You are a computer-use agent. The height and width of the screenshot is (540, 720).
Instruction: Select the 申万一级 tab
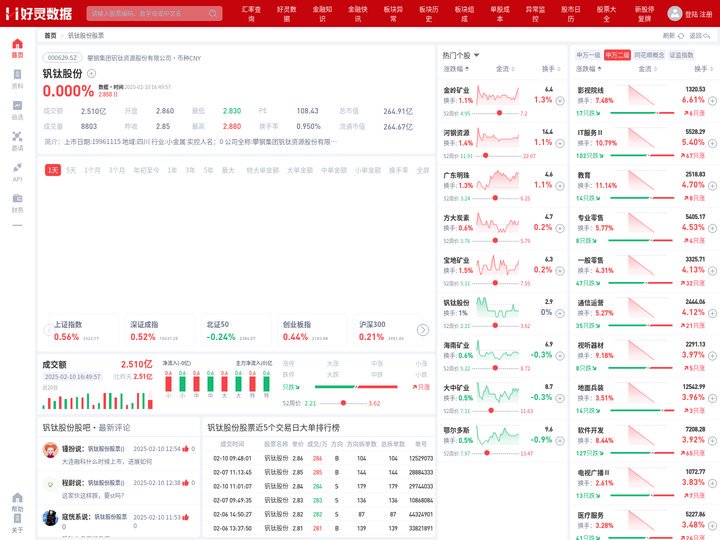point(588,55)
